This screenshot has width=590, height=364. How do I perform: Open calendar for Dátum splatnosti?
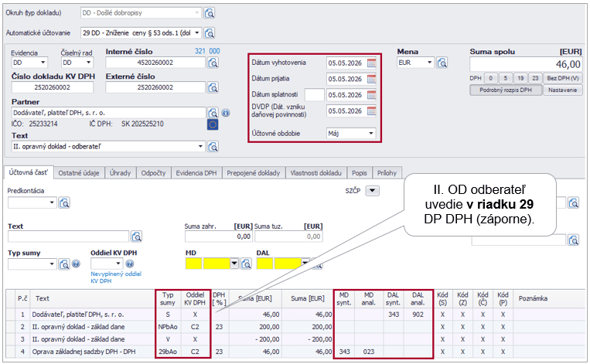point(371,95)
